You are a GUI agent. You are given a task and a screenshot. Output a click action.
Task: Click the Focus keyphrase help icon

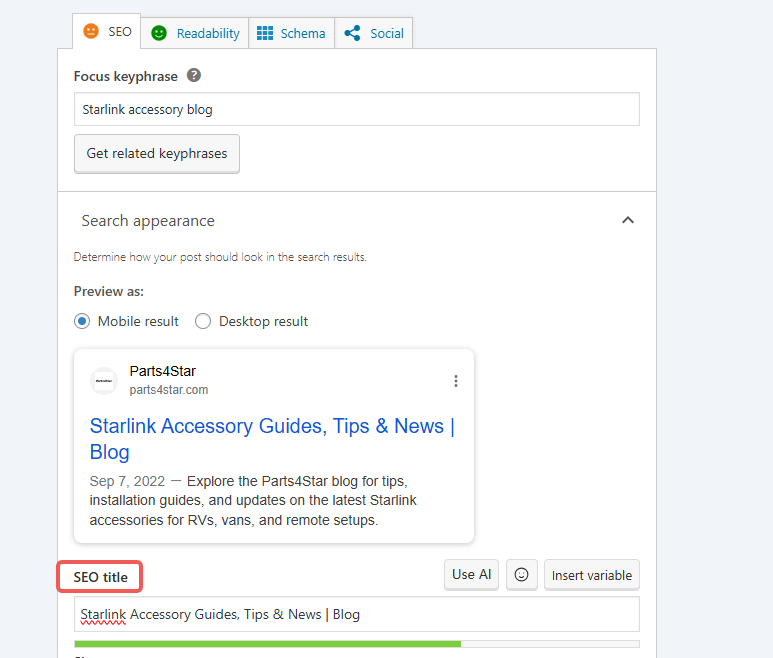pyautogui.click(x=194, y=75)
